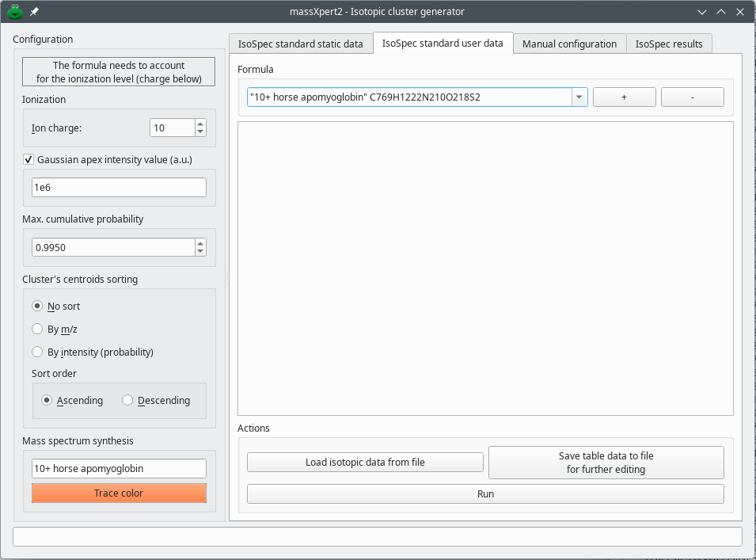Image resolution: width=756 pixels, height=560 pixels.
Task: Expand the Formula combo box dropdown
Action: coord(579,97)
